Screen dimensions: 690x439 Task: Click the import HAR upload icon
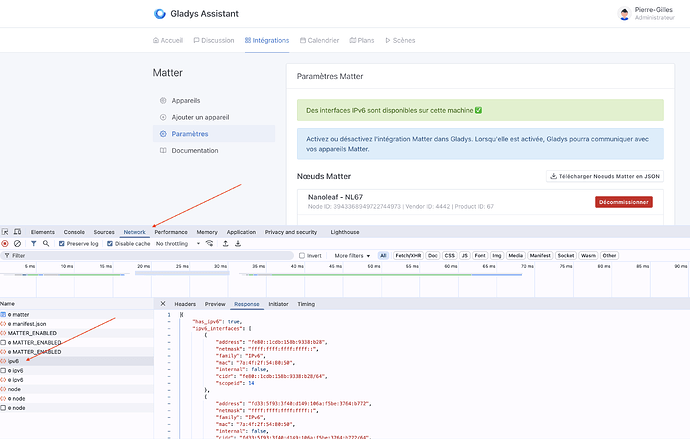tap(225, 243)
